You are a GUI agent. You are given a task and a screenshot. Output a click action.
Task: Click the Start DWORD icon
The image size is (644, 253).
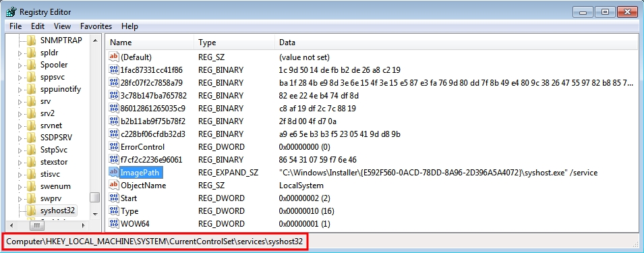[114, 198]
